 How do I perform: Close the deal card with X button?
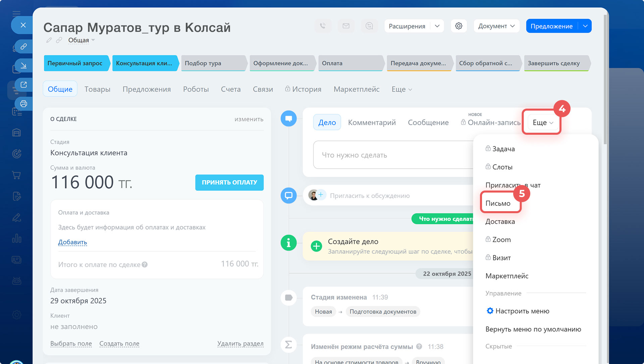(23, 25)
